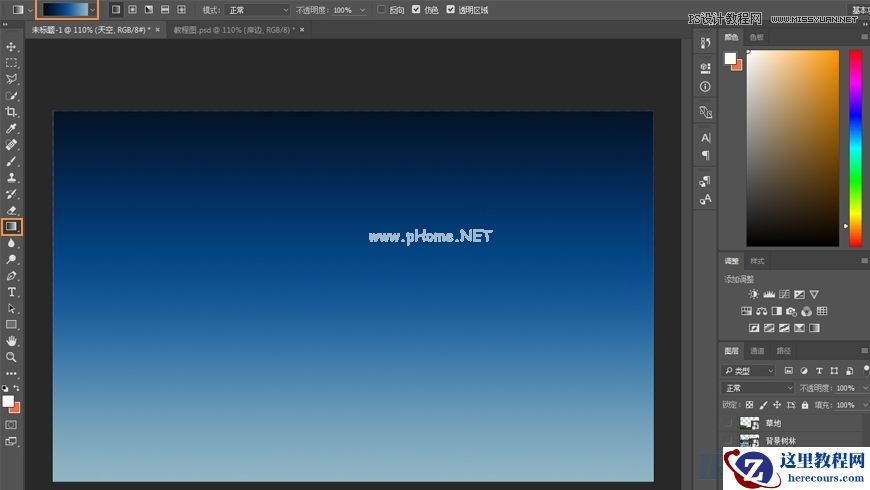
Task: Open the 色板 swatches tab
Action: (756, 37)
